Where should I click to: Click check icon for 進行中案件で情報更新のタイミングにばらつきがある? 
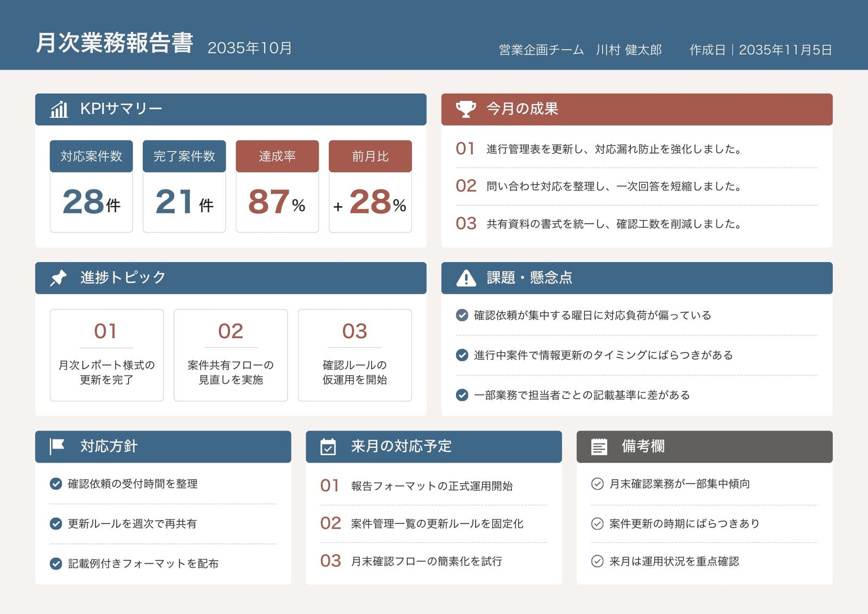tap(462, 355)
